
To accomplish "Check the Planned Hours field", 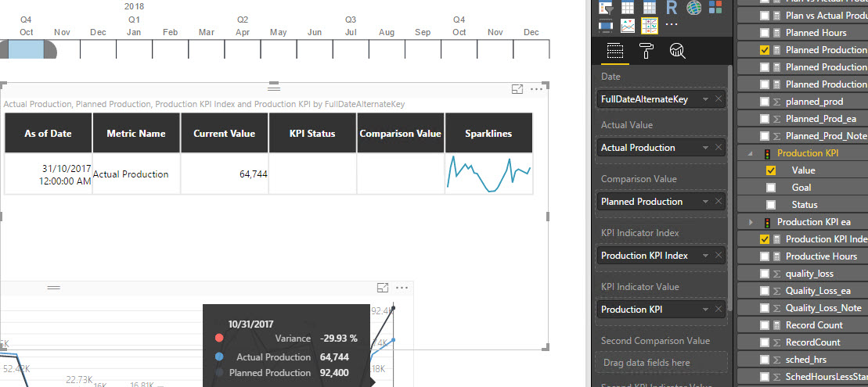I will (x=765, y=33).
